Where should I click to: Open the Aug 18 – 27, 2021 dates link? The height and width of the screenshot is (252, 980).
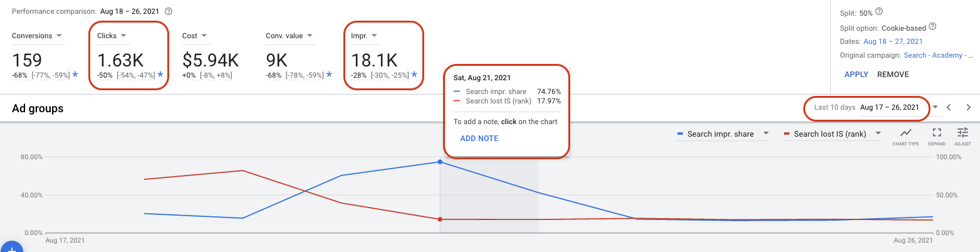coord(893,41)
